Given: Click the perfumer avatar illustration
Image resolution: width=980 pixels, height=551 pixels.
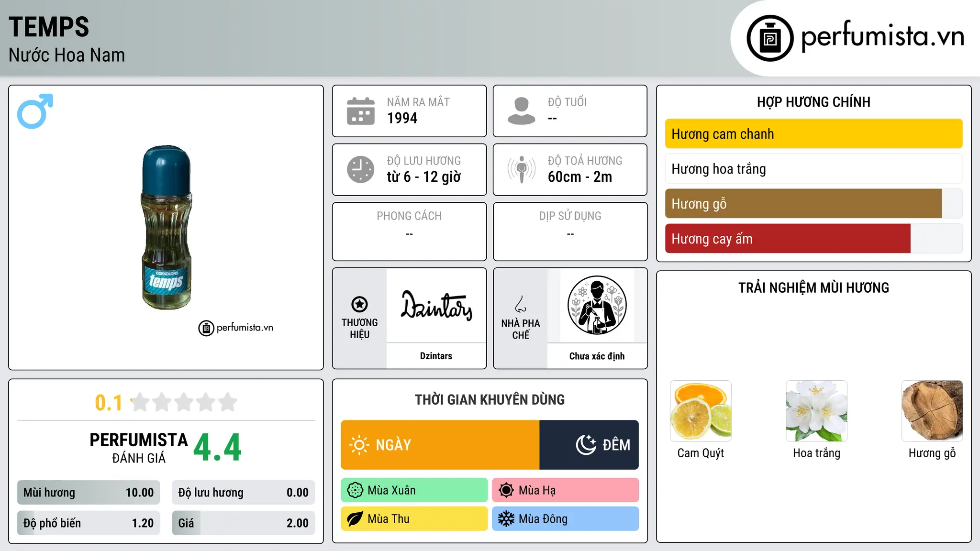Looking at the screenshot, I should pyautogui.click(x=597, y=305).
